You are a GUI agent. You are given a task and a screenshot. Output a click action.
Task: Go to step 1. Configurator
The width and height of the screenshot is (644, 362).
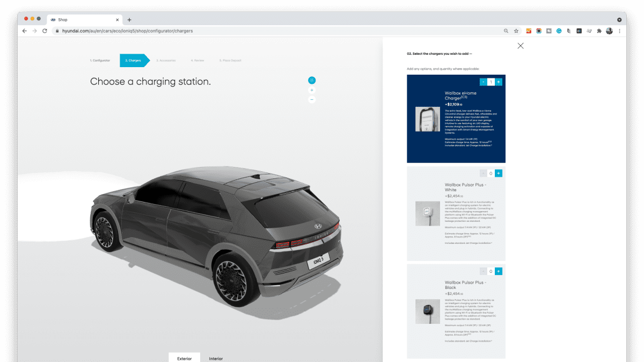click(100, 61)
